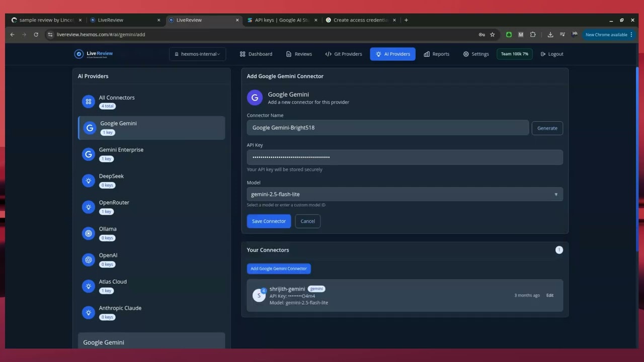The height and width of the screenshot is (362, 644).
Task: Bookmark this page with the star icon
Action: coord(493,35)
